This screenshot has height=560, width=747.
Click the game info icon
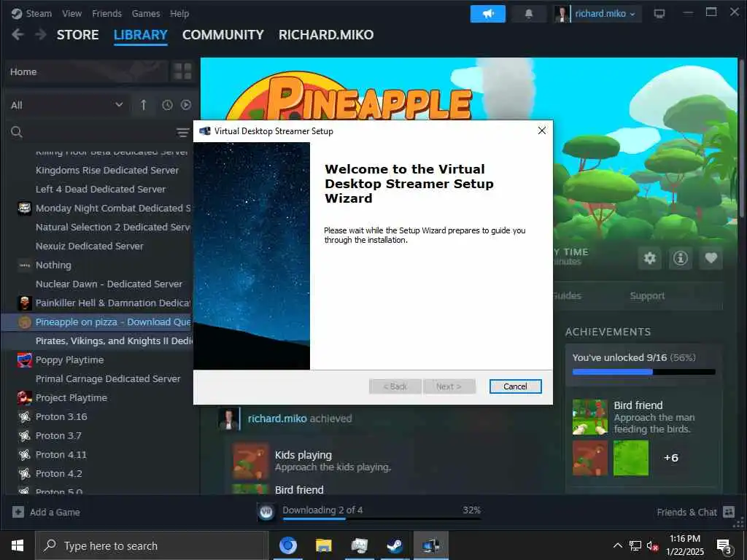(x=680, y=258)
